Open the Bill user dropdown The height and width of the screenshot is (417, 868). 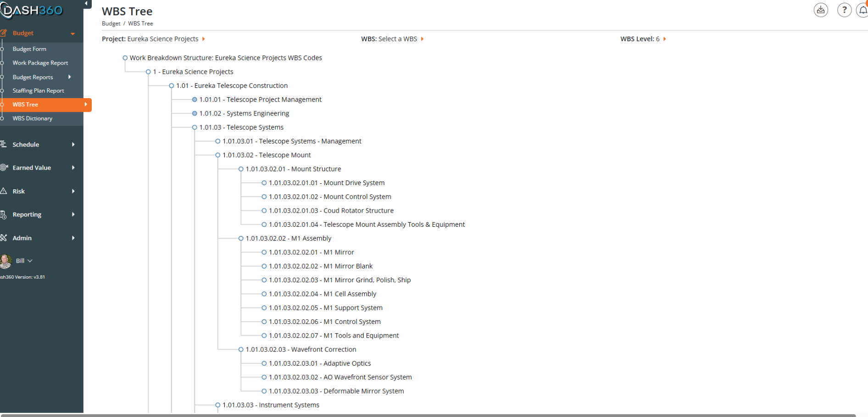[24, 261]
